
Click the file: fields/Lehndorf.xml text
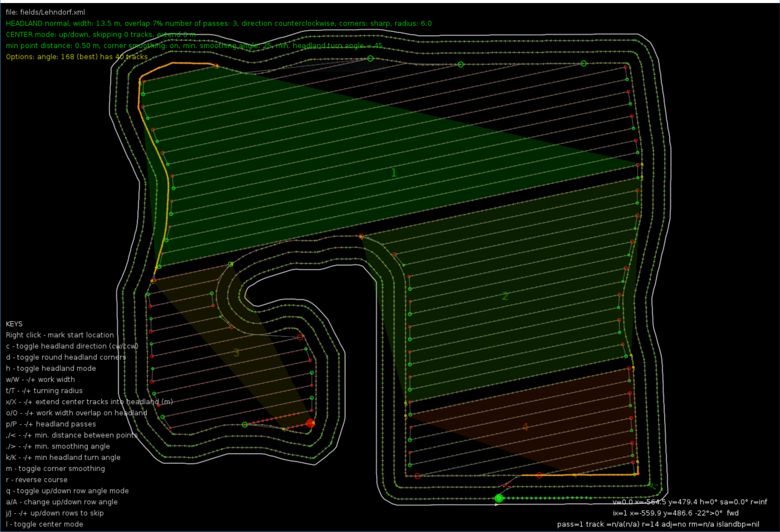click(x=45, y=12)
